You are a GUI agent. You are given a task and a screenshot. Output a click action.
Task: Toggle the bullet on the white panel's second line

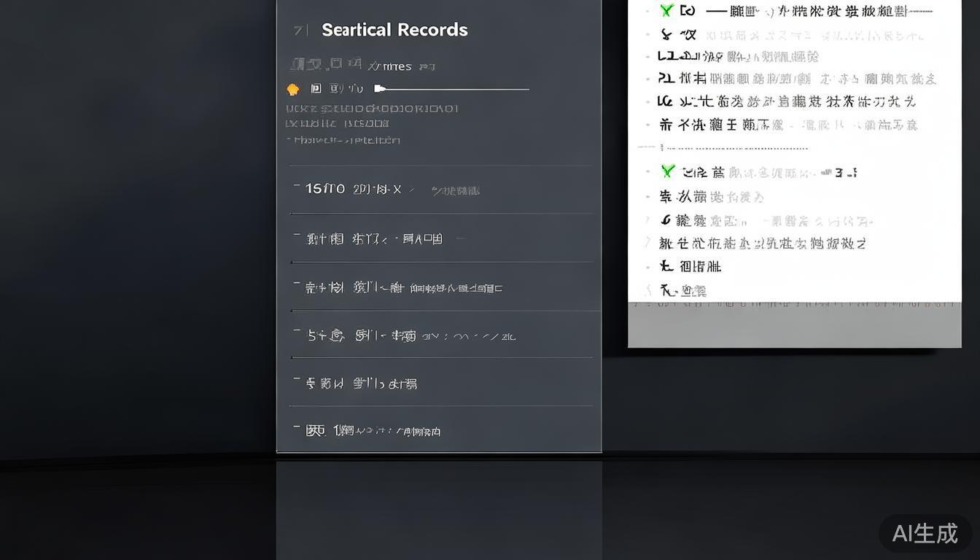647,34
